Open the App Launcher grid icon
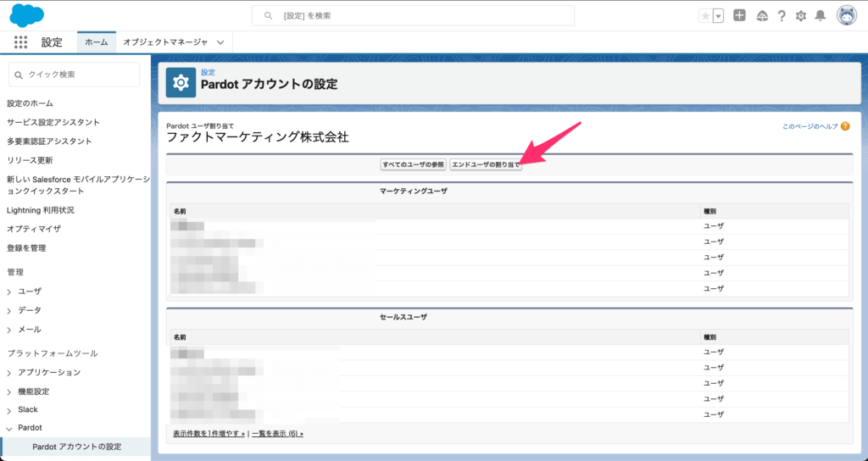 (20, 42)
